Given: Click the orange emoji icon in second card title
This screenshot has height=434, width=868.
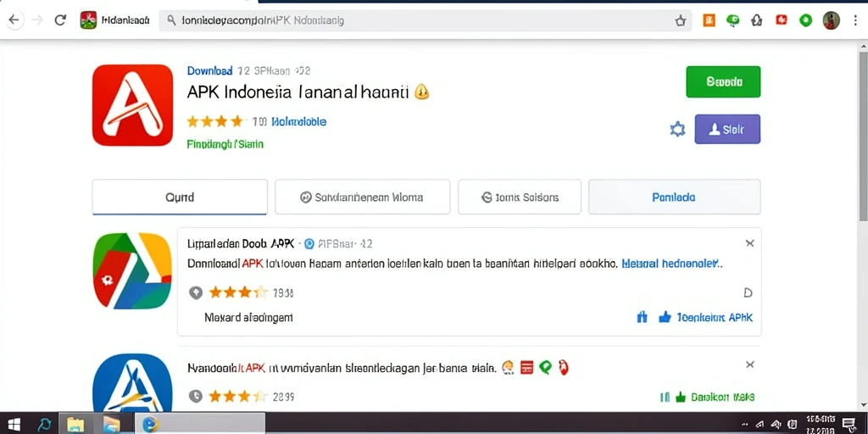Looking at the screenshot, I should pos(508,367).
